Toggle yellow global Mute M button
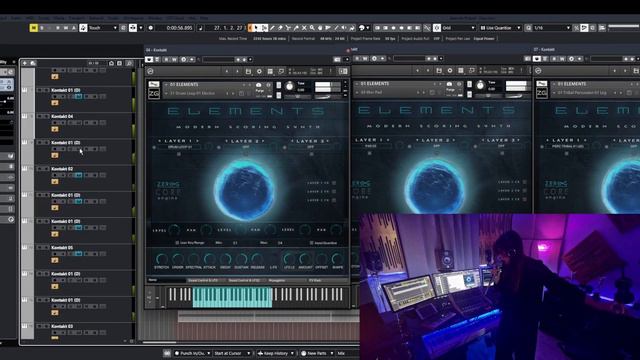This screenshot has width=640, height=360. point(33,28)
